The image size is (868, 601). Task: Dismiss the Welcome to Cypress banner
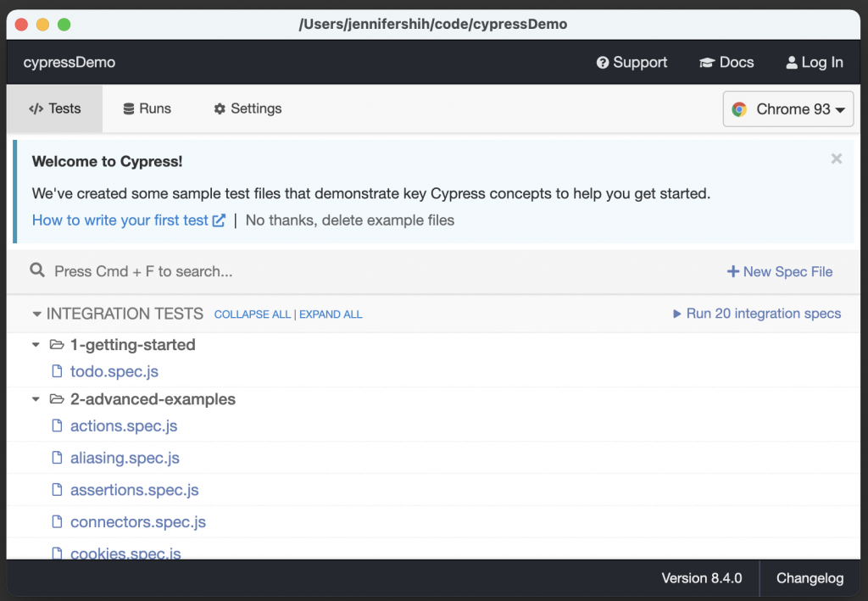(x=837, y=159)
